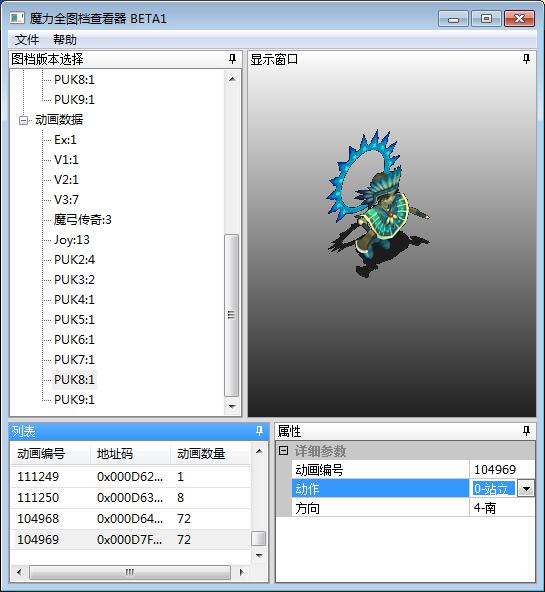Select PUK5:1 tree entry
Image resolution: width=545 pixels, height=592 pixels.
click(x=74, y=320)
